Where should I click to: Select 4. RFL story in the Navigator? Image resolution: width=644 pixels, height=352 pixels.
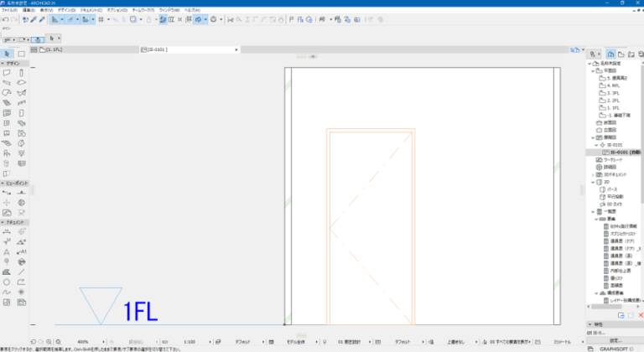point(613,85)
